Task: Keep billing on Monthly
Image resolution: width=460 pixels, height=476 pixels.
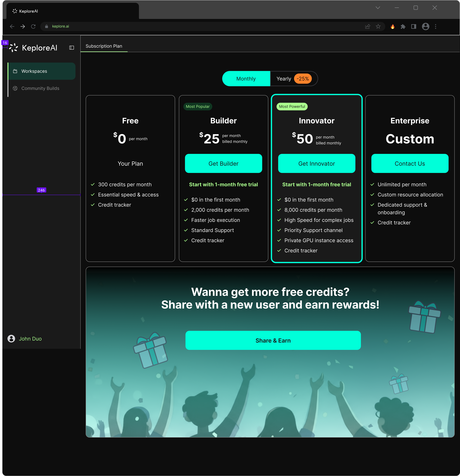Action: pos(246,78)
